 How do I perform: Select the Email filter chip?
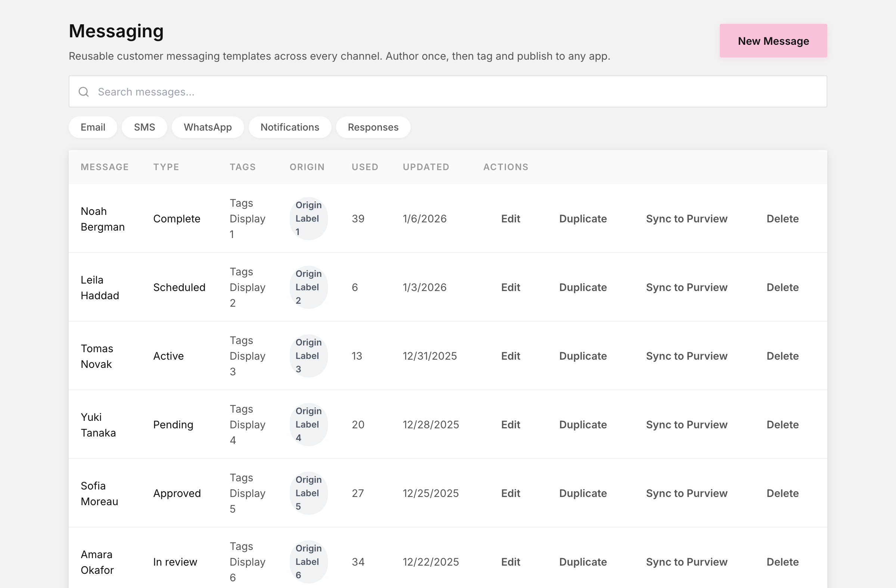pyautogui.click(x=93, y=127)
